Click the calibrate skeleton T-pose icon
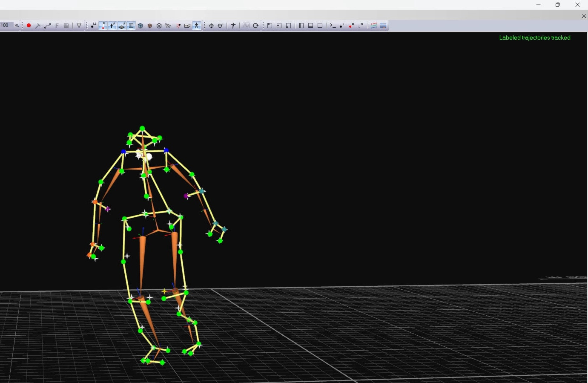The height and width of the screenshot is (383, 588). click(233, 26)
